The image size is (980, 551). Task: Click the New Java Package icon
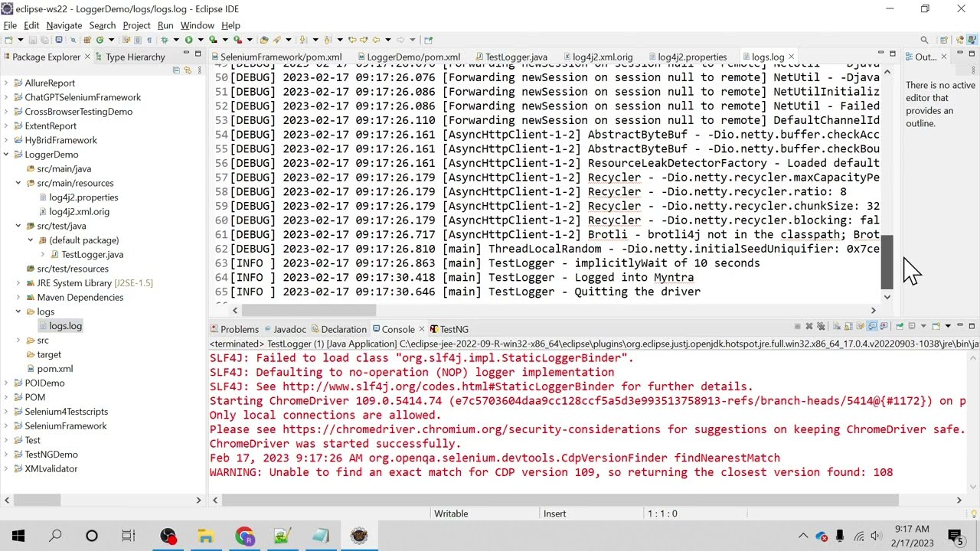click(87, 40)
